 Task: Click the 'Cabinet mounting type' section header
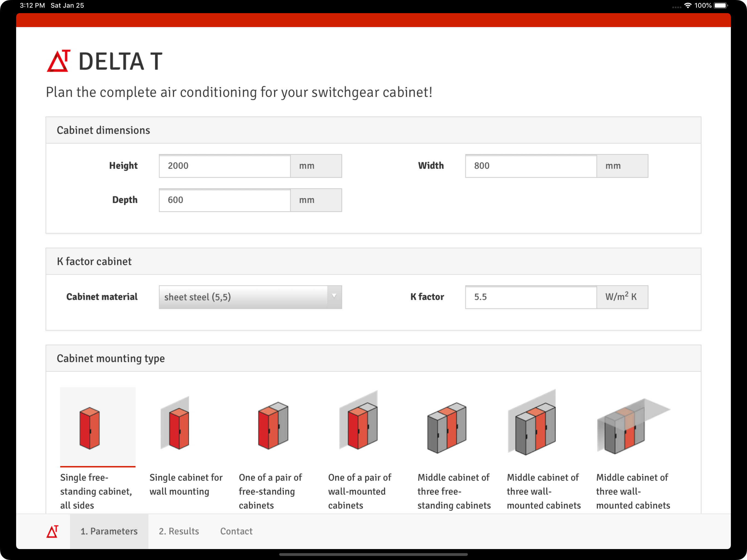pyautogui.click(x=373, y=358)
